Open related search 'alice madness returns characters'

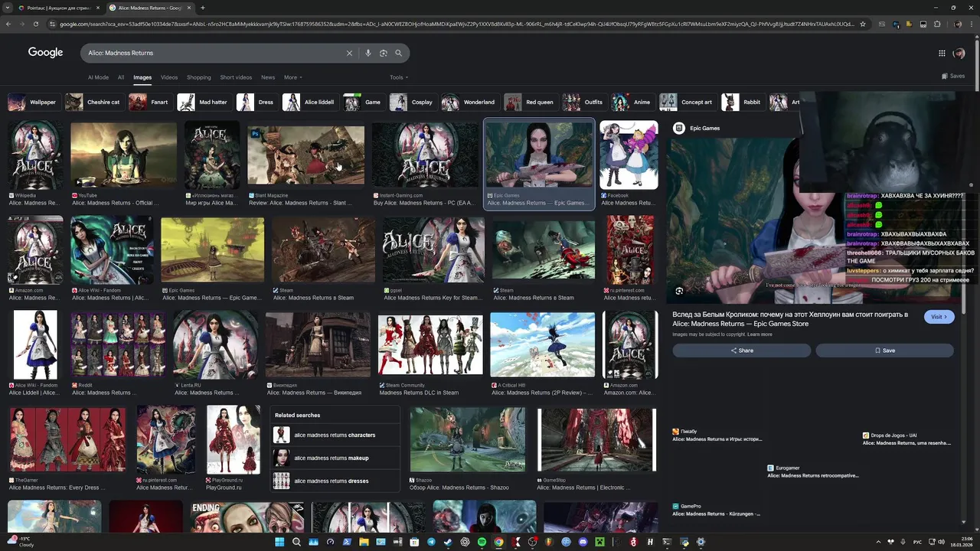pos(335,435)
